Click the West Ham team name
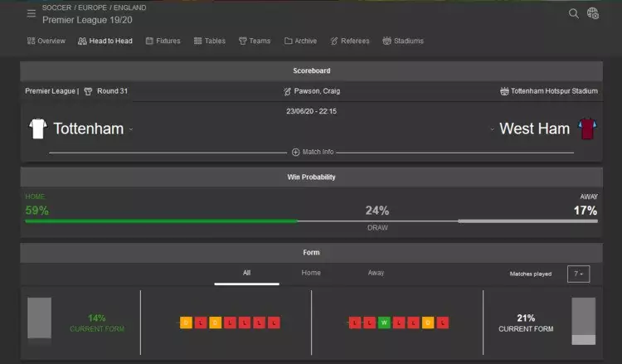Viewport: 622px width, 364px height. point(534,129)
